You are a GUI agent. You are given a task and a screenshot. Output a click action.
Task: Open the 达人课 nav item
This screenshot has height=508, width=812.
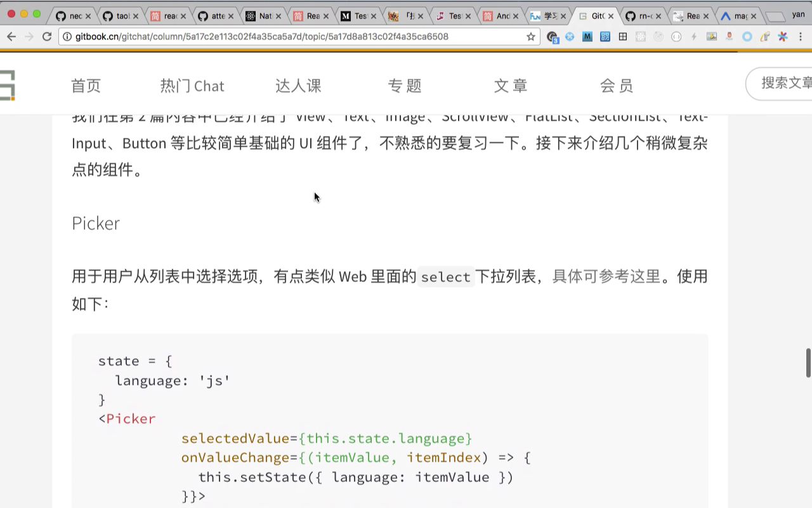click(298, 86)
